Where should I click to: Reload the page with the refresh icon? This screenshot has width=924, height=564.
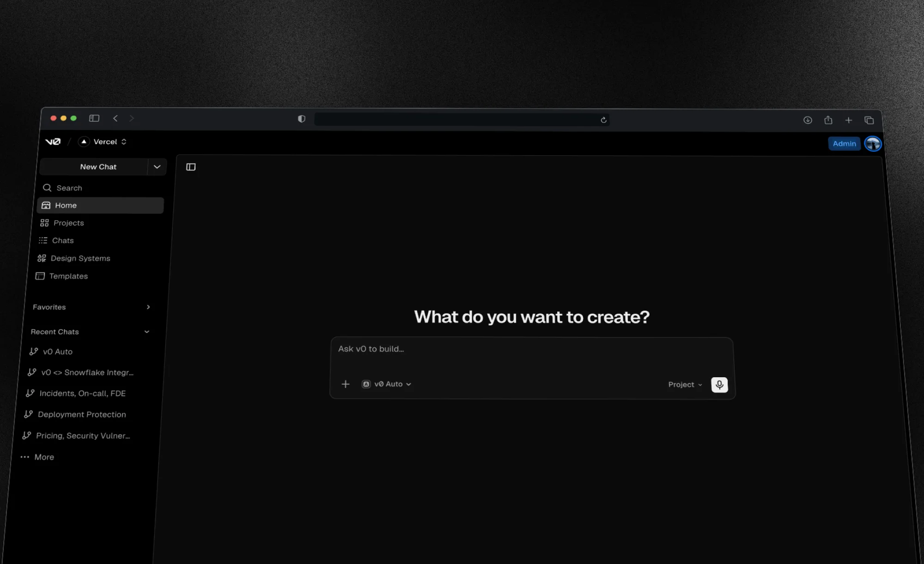tap(603, 120)
